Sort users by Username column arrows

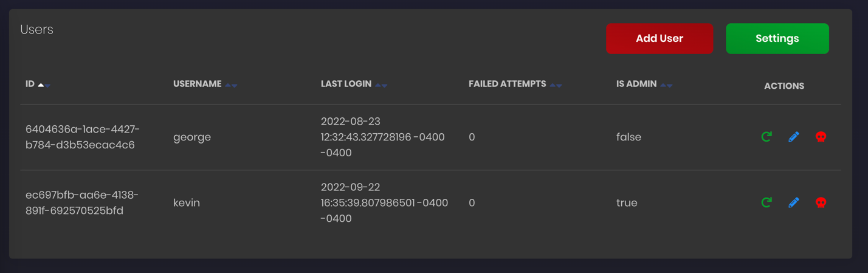coord(231,85)
